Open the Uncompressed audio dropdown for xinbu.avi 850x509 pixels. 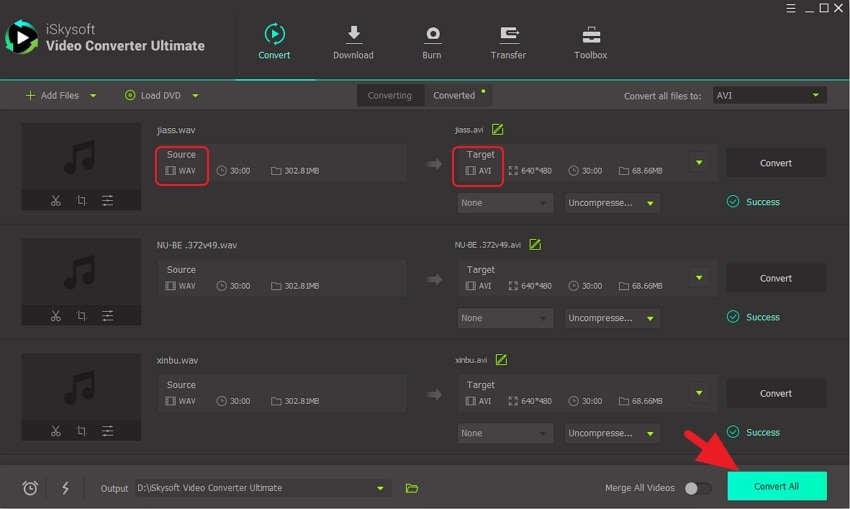tap(612, 433)
